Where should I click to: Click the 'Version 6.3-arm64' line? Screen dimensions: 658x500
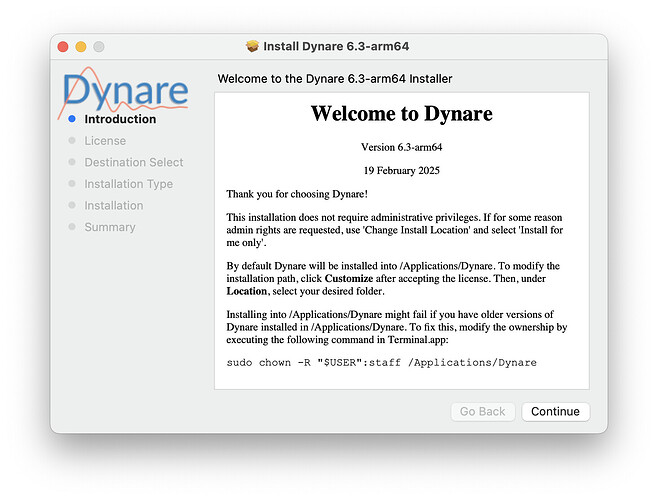coord(402,147)
